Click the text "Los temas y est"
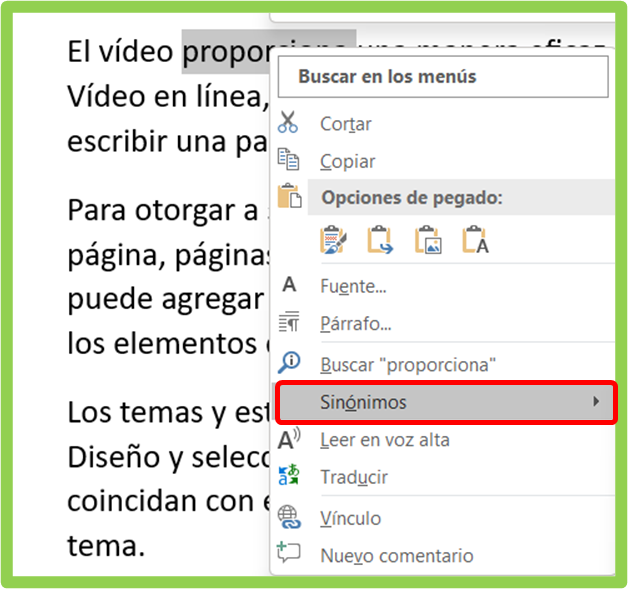Screen dimensions: 628x589 (x=169, y=412)
